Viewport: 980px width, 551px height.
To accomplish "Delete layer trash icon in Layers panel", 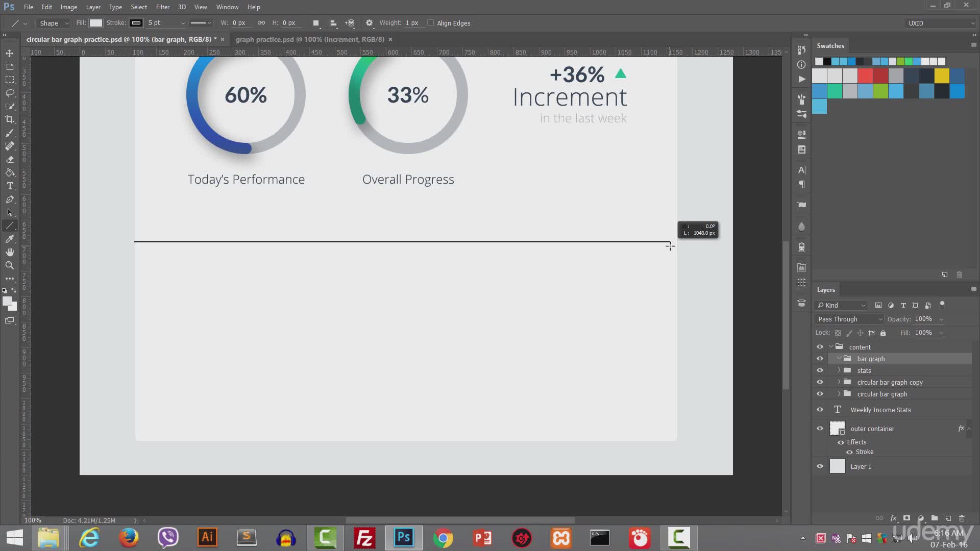I will pyautogui.click(x=962, y=518).
